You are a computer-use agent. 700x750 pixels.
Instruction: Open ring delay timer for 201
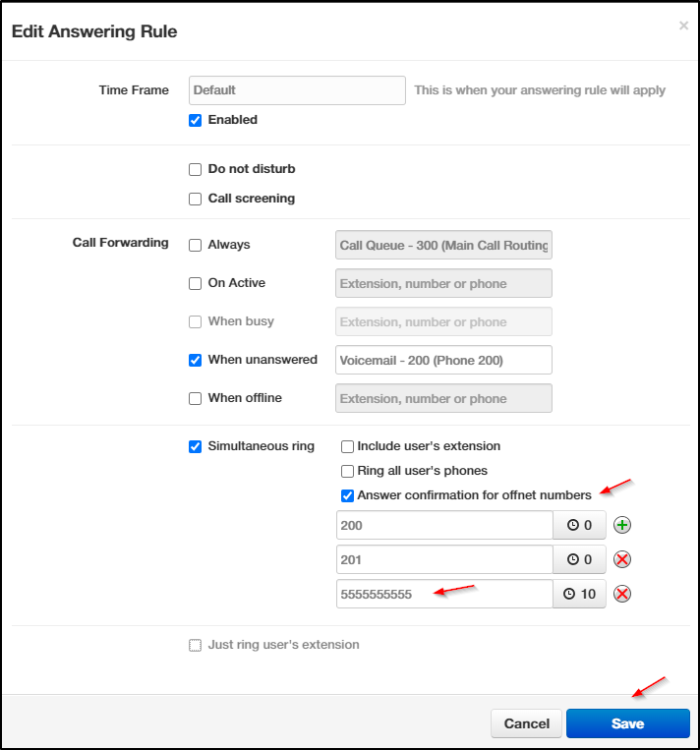pyautogui.click(x=579, y=559)
